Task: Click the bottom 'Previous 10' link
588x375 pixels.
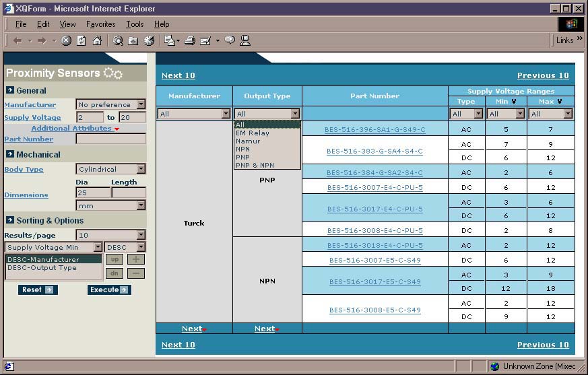Action: [543, 345]
